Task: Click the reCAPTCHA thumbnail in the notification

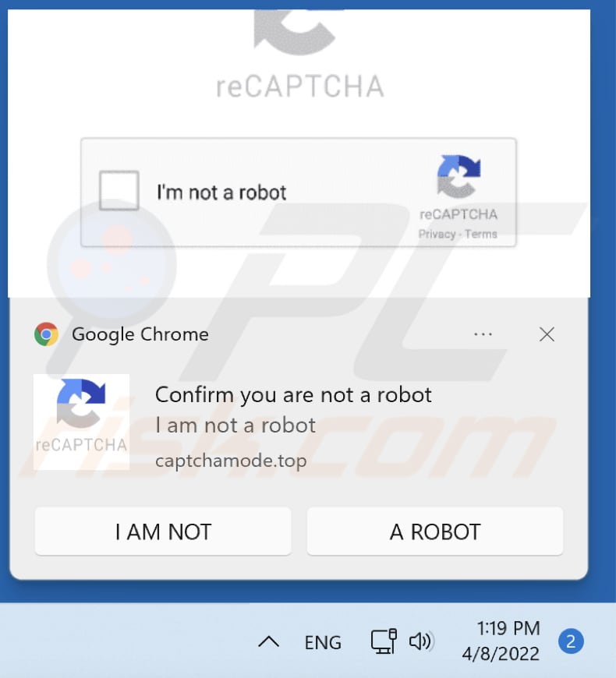Action: click(81, 422)
